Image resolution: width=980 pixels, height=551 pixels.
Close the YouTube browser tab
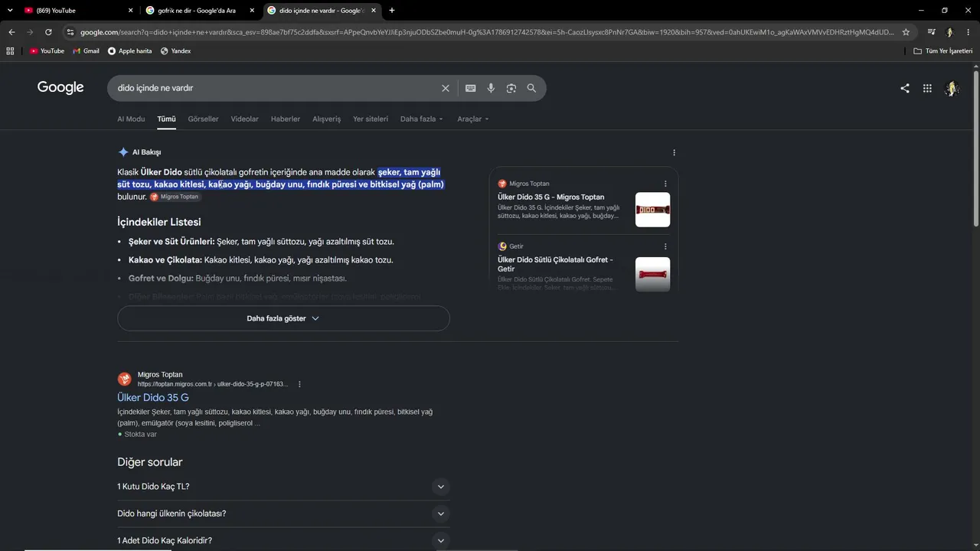(x=130, y=10)
